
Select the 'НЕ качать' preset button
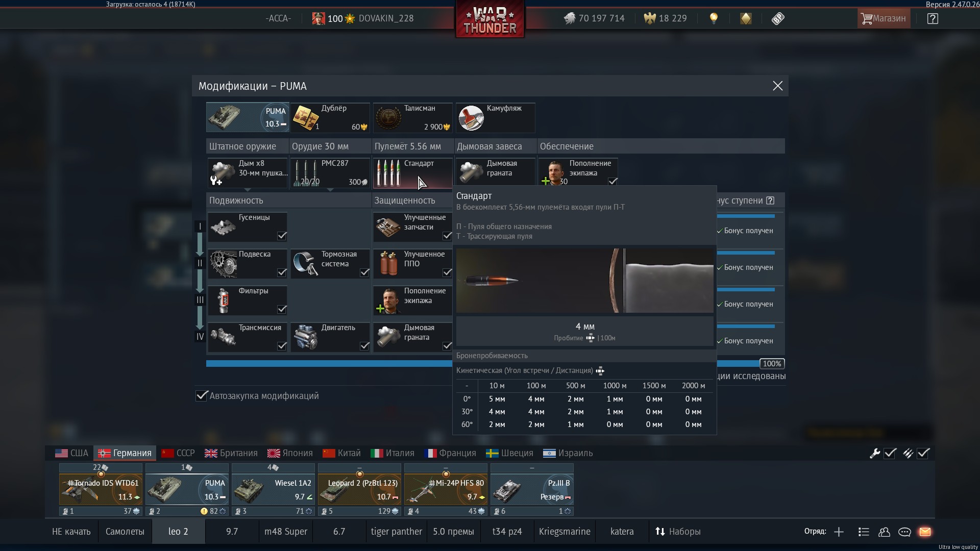point(71,532)
